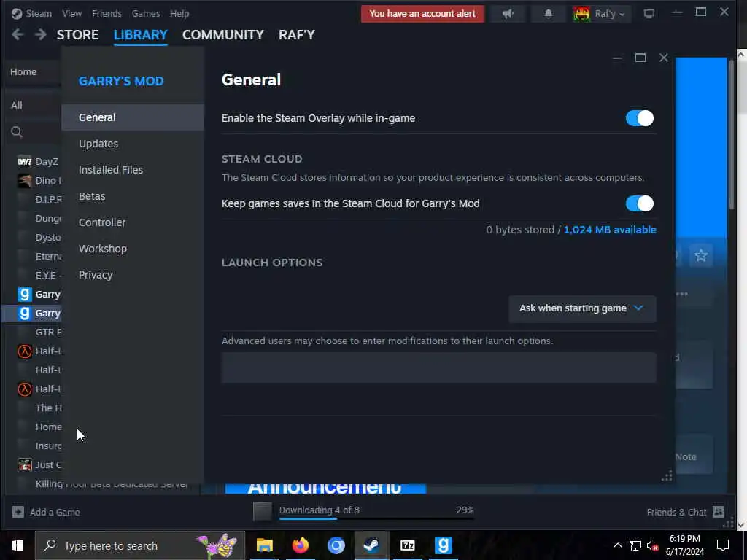Select DayZ game icon in library list
This screenshot has height=560, width=747.
point(24,161)
